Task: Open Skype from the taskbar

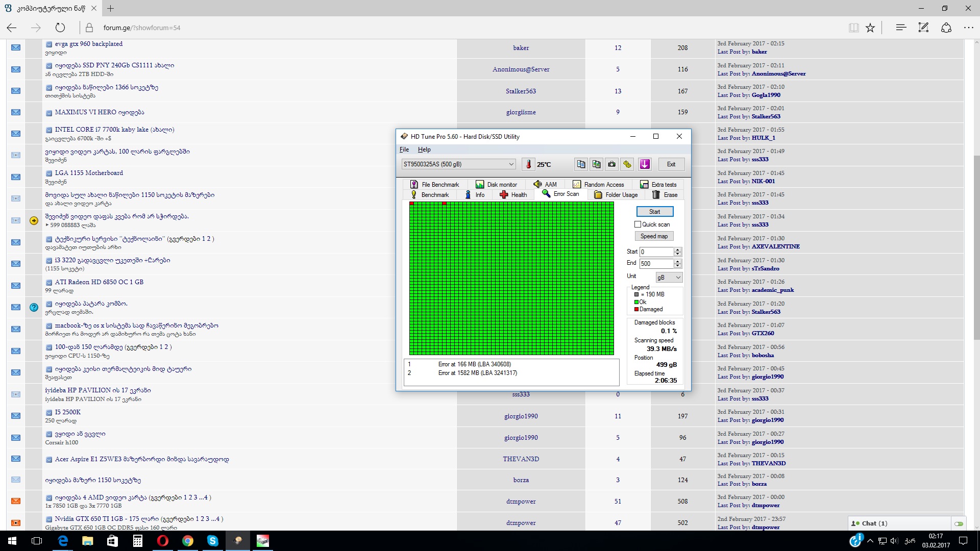Action: point(212,541)
